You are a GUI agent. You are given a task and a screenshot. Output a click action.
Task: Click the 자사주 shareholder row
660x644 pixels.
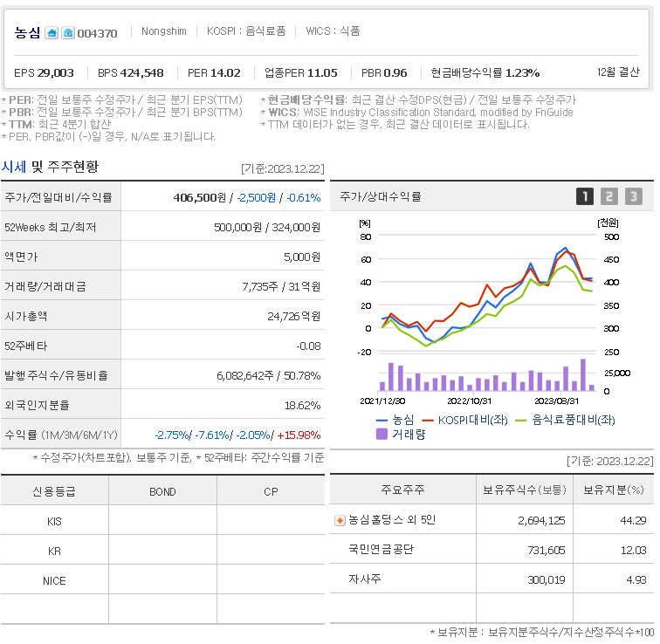tap(492, 579)
